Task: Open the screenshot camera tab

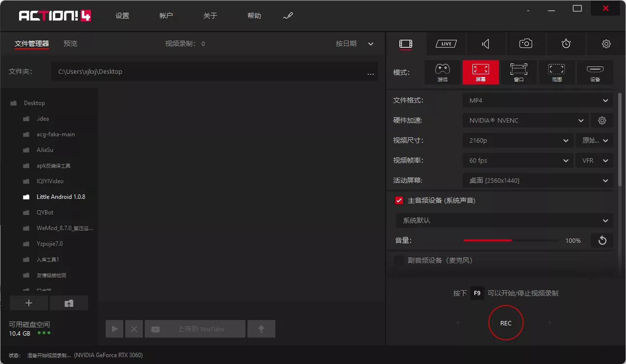Action: [526, 44]
